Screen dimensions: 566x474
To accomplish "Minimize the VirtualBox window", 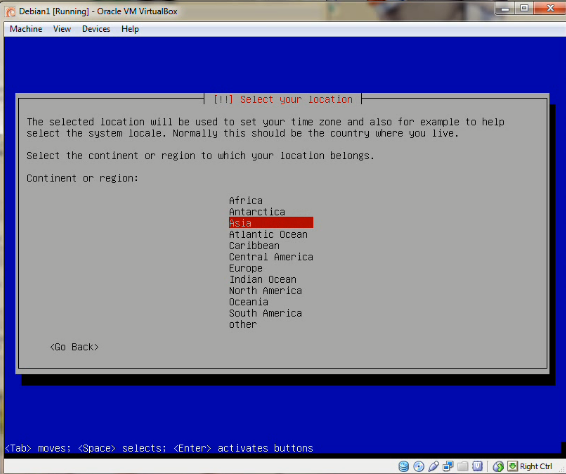I will click(505, 8).
